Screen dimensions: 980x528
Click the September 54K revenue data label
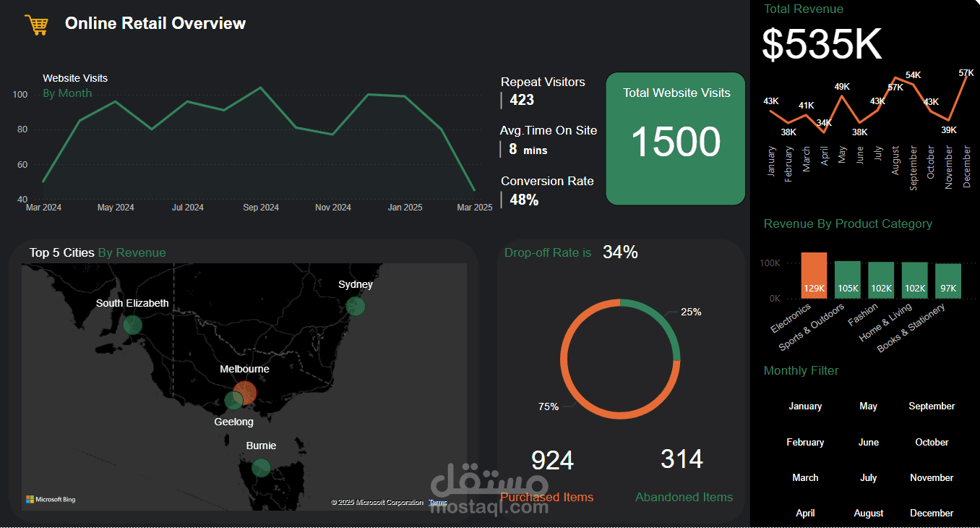(914, 75)
